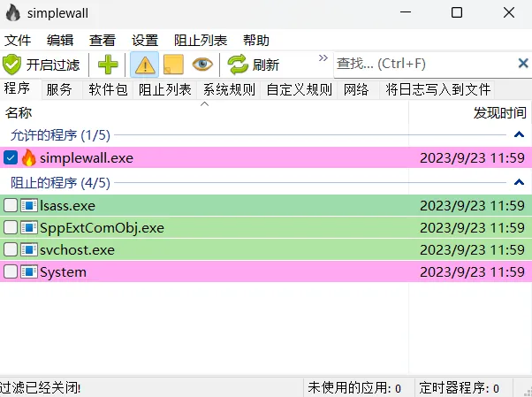Click the 刷新 button label

266,65
